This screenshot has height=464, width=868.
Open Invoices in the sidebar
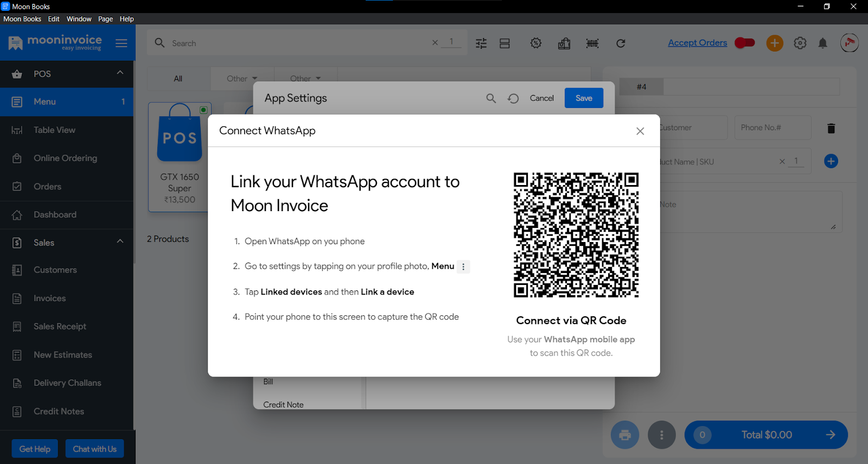[x=67, y=298]
